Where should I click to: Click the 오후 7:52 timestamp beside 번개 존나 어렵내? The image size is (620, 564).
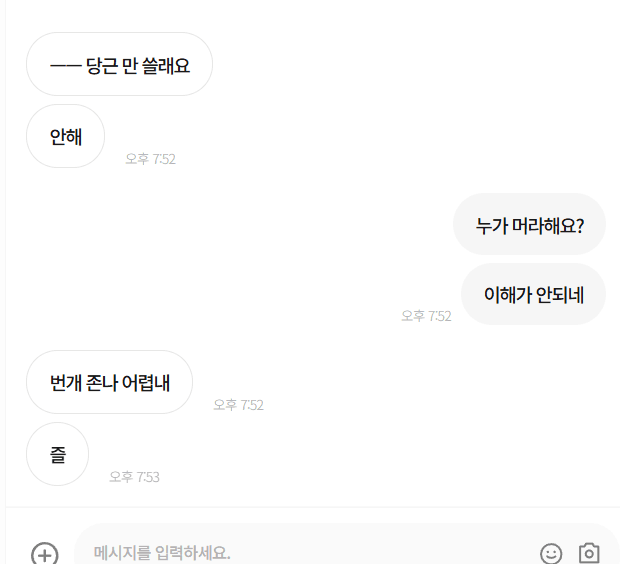[238, 405]
